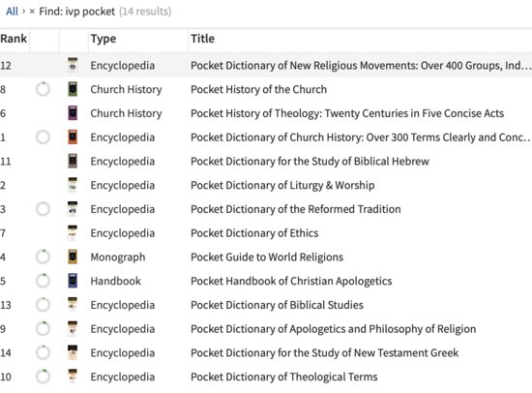
Task: Open Pocket Guide to World Religions cover icon
Action: pyautogui.click(x=73, y=257)
